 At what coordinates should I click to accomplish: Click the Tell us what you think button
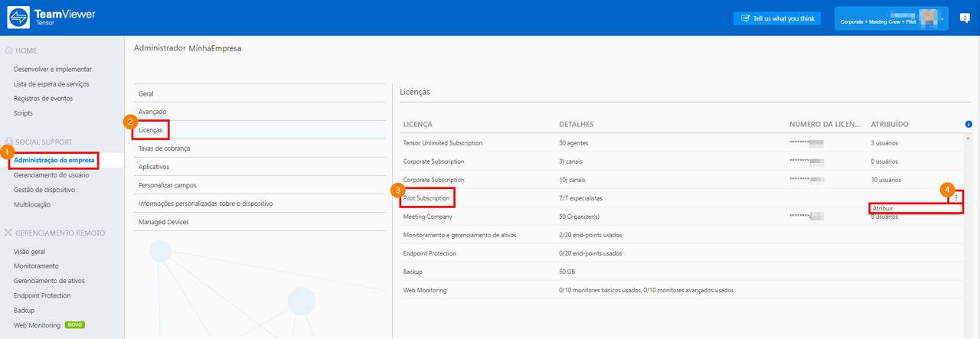[777, 18]
